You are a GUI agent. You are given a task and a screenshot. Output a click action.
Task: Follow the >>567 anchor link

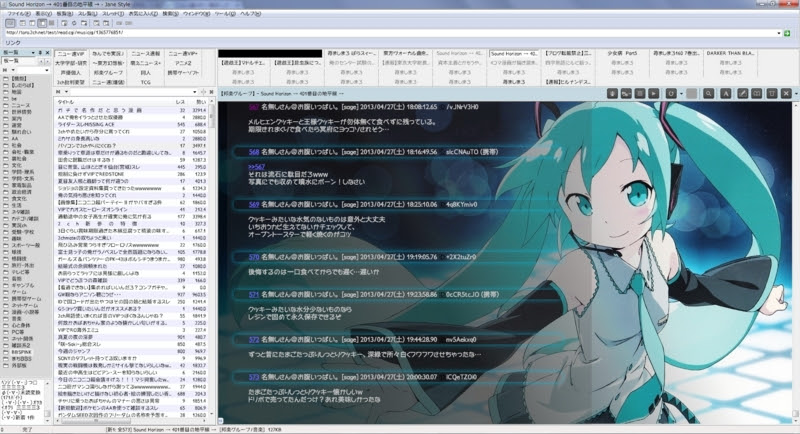256,167
